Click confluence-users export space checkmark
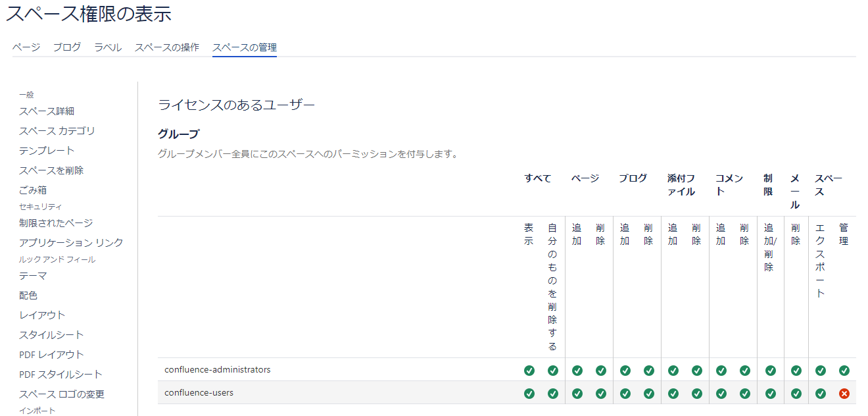 (x=821, y=394)
